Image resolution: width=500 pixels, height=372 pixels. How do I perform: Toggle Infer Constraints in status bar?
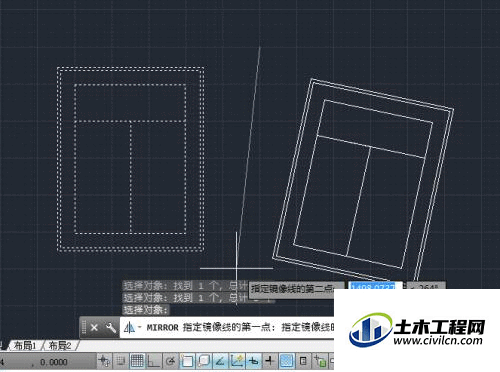(x=104, y=361)
